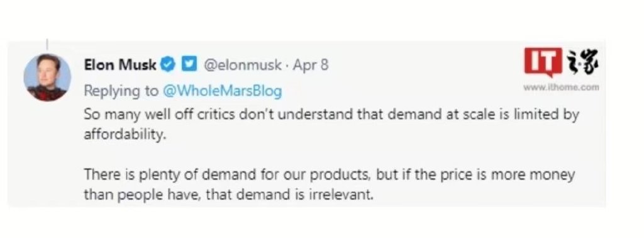
Task: Visit the www.ithome.com watermark link
Action: pos(561,87)
